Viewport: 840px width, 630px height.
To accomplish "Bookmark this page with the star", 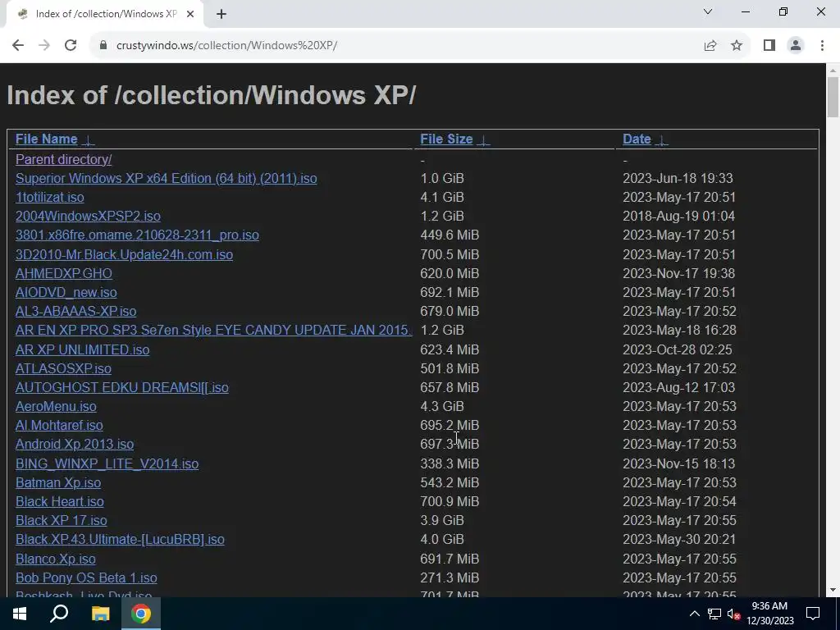I will click(x=737, y=45).
